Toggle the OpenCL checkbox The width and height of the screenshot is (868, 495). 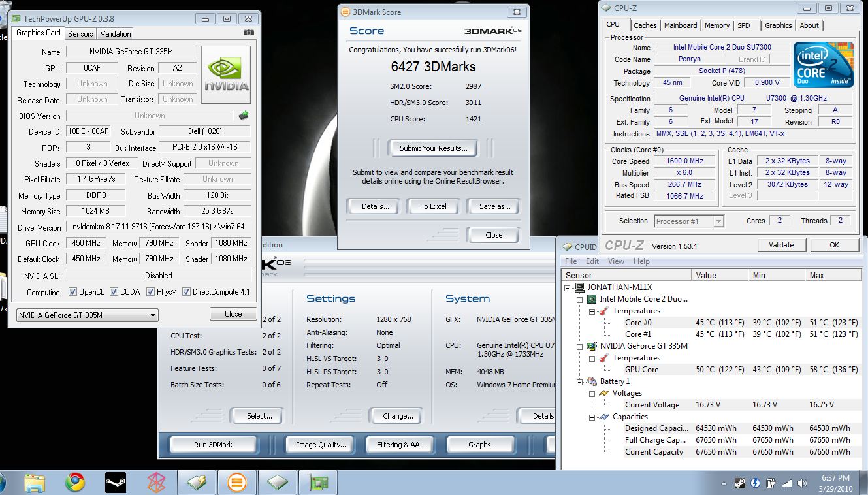pyautogui.click(x=72, y=292)
